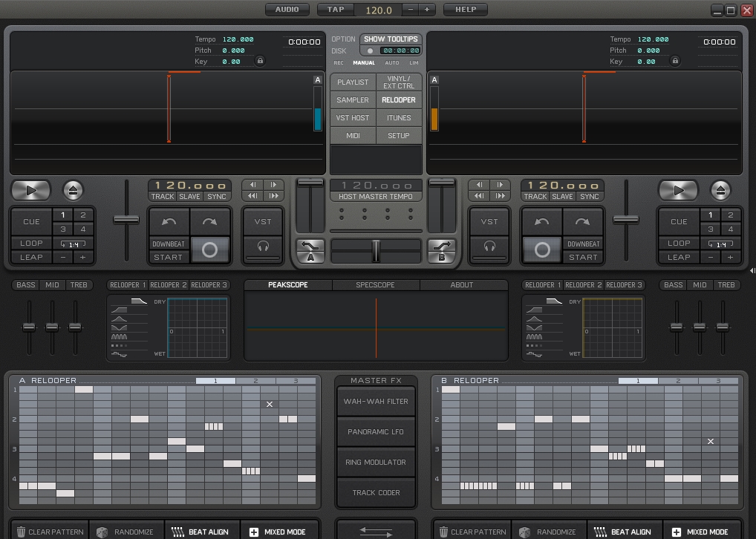Click the key lock icon on left deck
The height and width of the screenshot is (539, 756).
point(259,61)
